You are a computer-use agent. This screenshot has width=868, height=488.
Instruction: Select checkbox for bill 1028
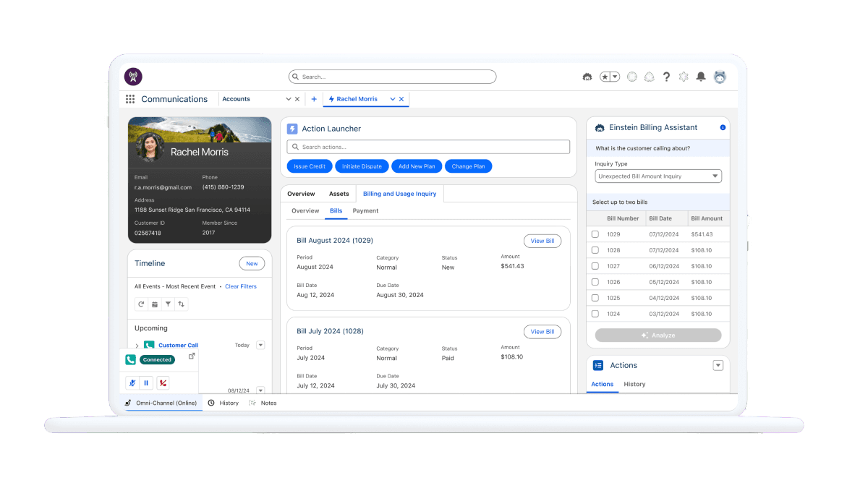(x=595, y=250)
